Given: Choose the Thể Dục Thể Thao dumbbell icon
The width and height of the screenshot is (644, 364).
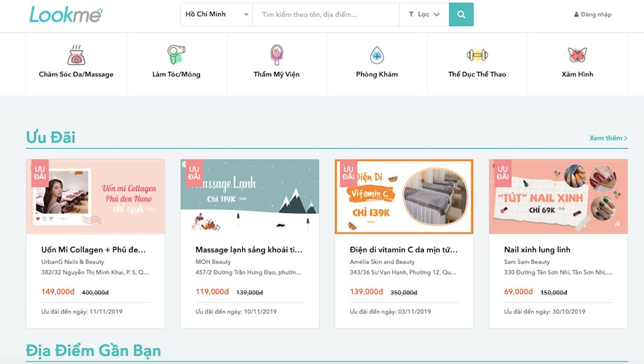Looking at the screenshot, I should 477,55.
